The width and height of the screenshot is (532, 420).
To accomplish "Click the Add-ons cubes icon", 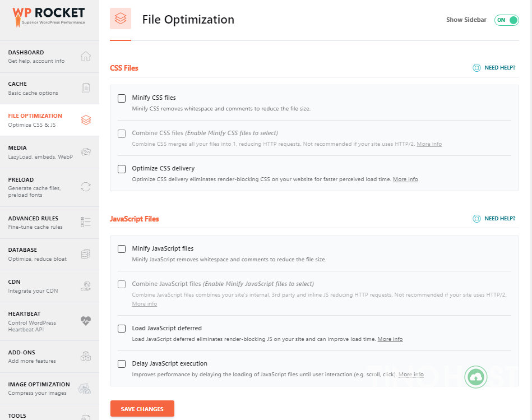I will [x=86, y=356].
